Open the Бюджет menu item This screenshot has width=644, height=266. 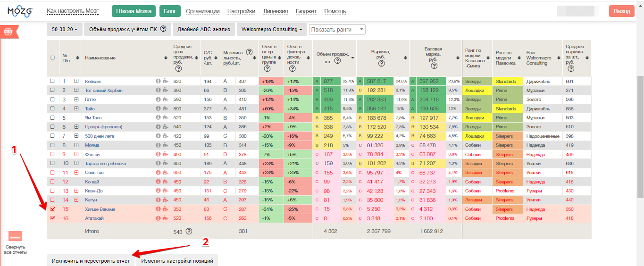[306, 11]
